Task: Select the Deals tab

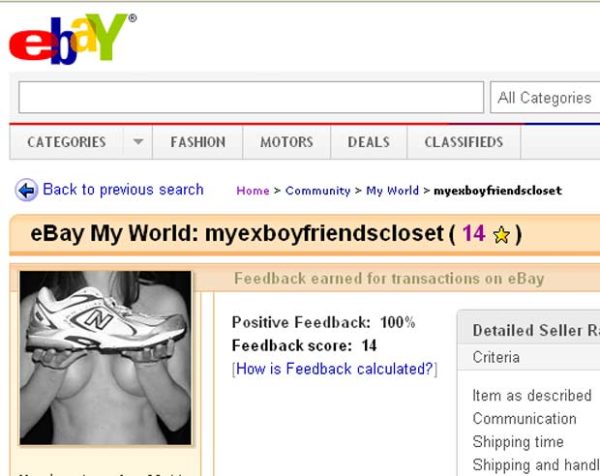Action: coord(368,142)
